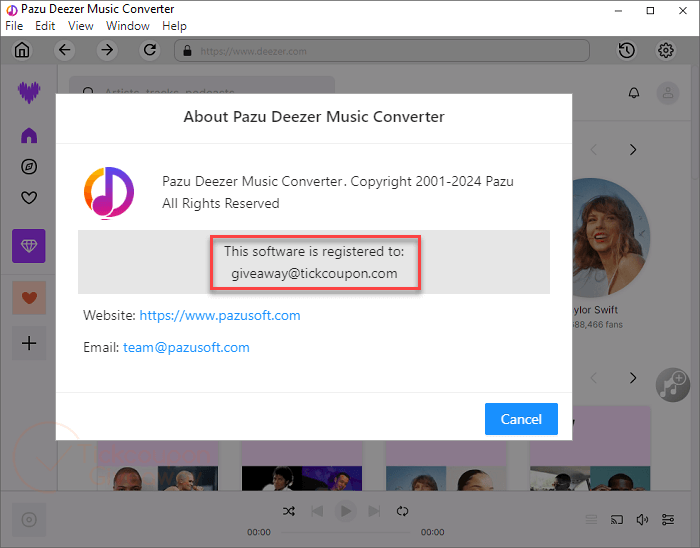Click the URL address bar field
Viewport: 700px width, 548px height.
382,51
